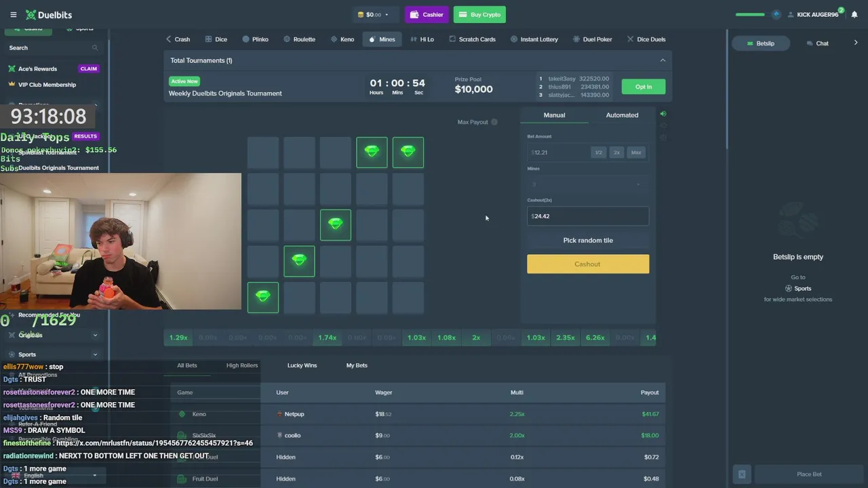Switch to the Plinko game tab

(x=256, y=39)
